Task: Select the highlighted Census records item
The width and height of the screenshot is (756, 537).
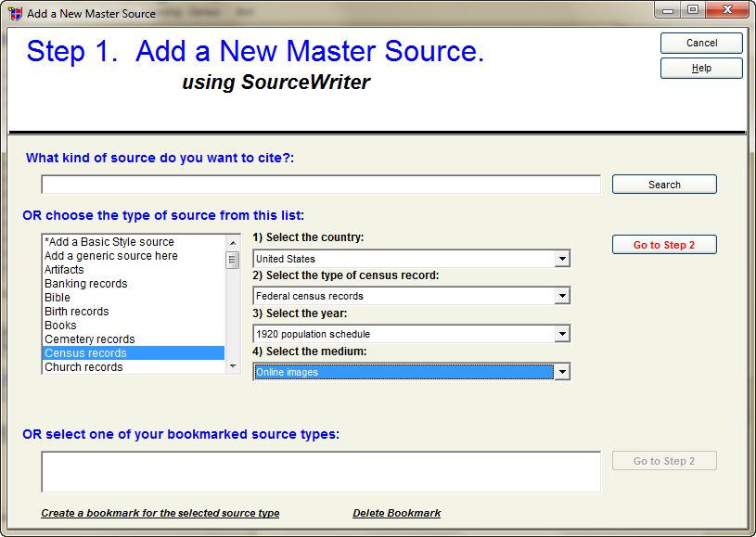Action: 134,352
